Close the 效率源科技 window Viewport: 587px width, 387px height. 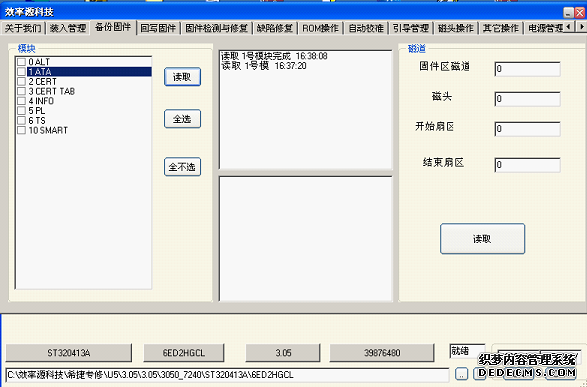coord(580,13)
